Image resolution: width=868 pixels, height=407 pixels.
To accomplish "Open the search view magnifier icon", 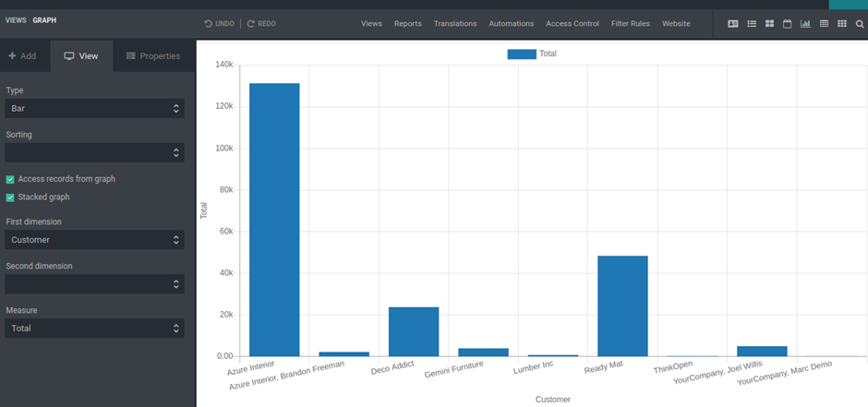I will (x=860, y=24).
